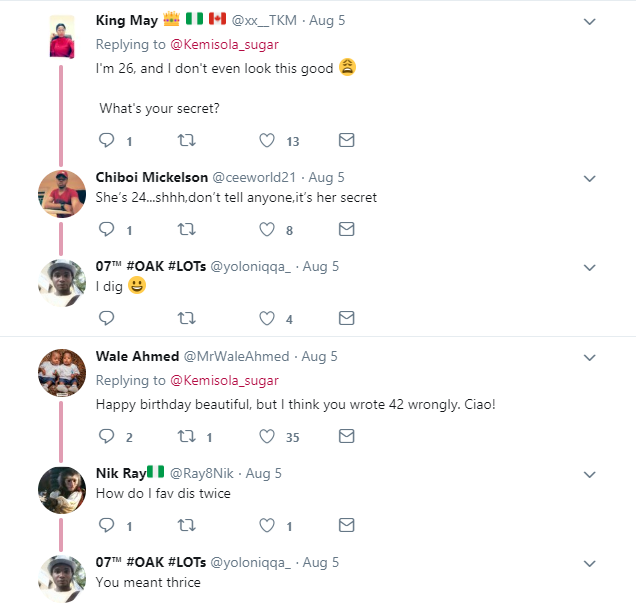Image resolution: width=636 pixels, height=606 pixels.
Task: Open dropdown arrow on Nik Ray's tweet
Action: pyautogui.click(x=590, y=473)
